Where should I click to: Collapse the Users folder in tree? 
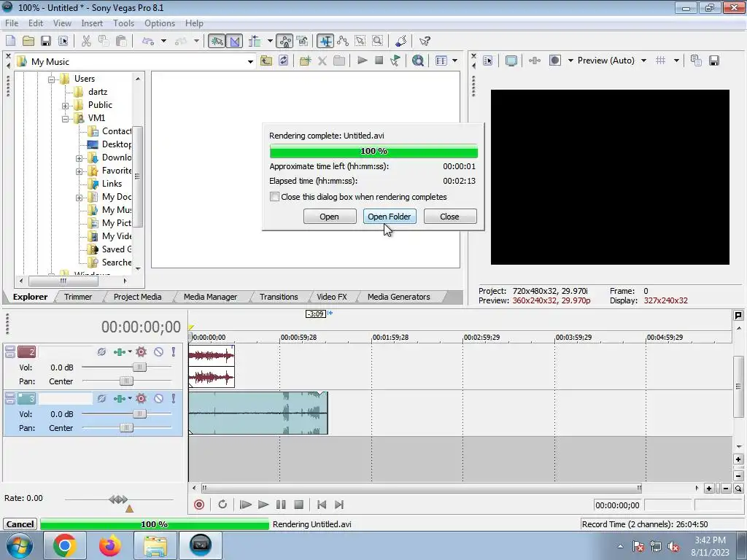52,79
